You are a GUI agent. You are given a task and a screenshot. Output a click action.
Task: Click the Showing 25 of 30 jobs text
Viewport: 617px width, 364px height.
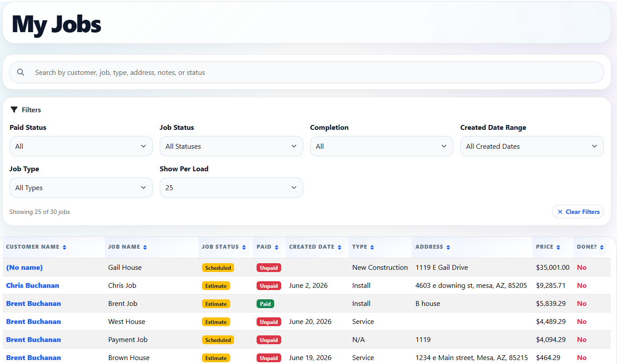[x=40, y=212]
